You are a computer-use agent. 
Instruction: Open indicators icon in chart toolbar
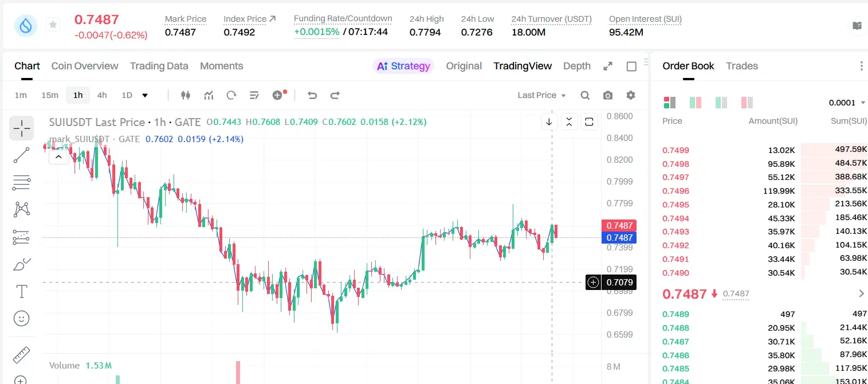click(x=209, y=95)
